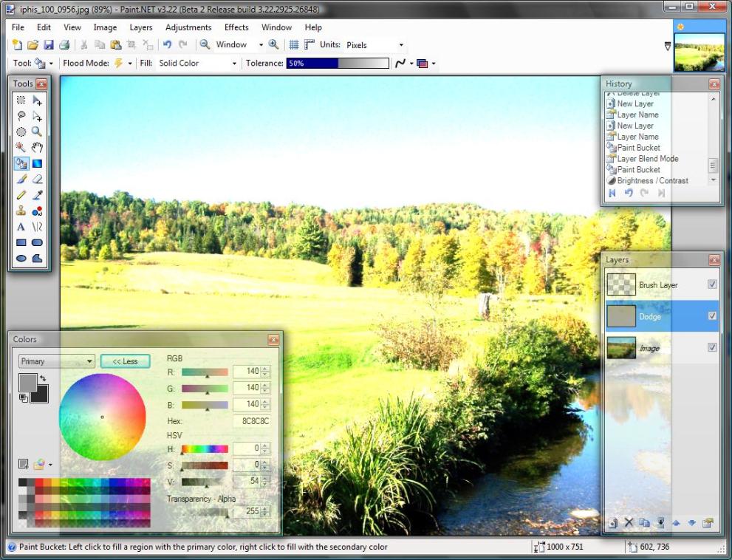
Task: Open the Adjustments menu
Action: click(188, 27)
